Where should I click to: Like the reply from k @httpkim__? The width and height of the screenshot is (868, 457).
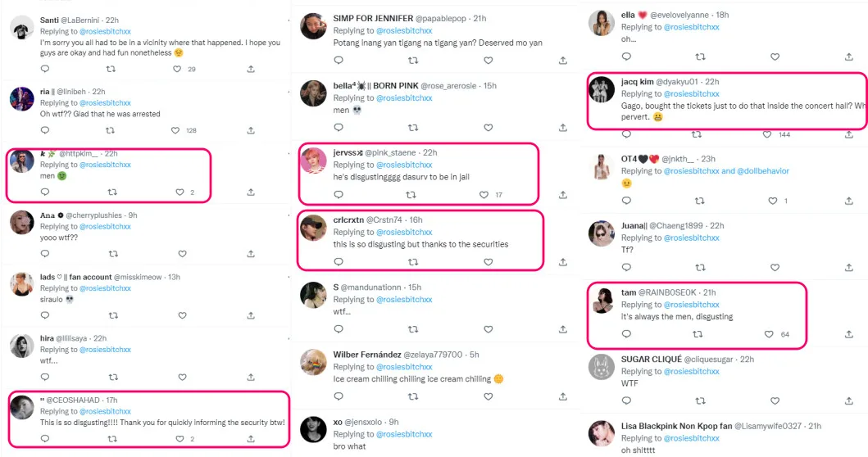180,192
